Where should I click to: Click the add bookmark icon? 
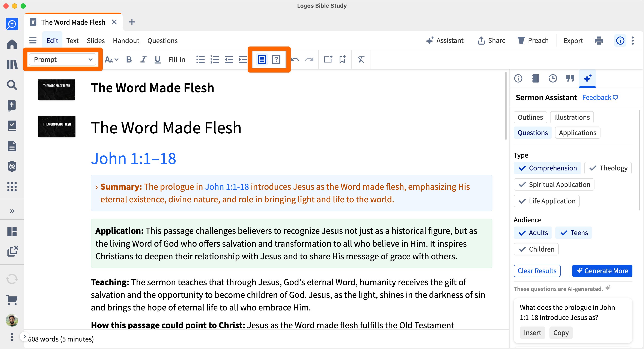click(342, 59)
